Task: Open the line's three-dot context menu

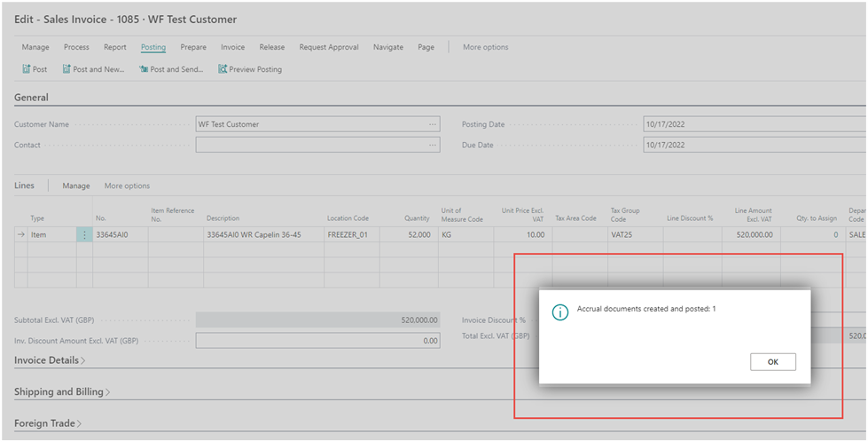Action: 85,235
